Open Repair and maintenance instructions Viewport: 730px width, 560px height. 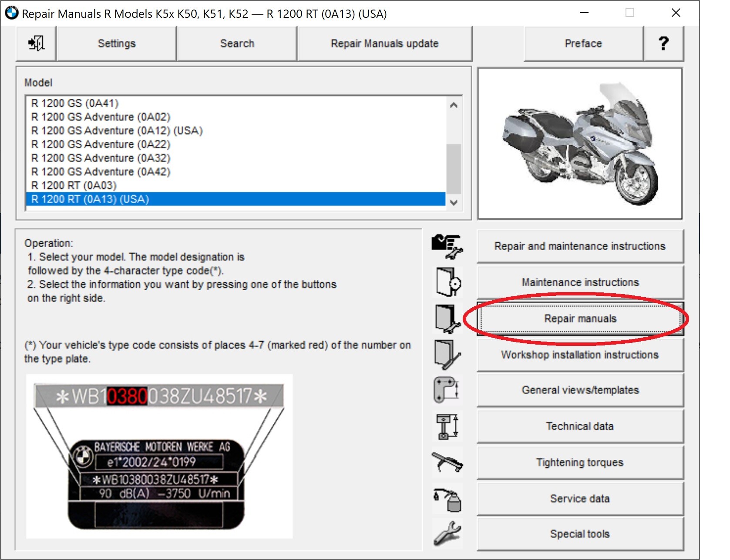pos(580,246)
